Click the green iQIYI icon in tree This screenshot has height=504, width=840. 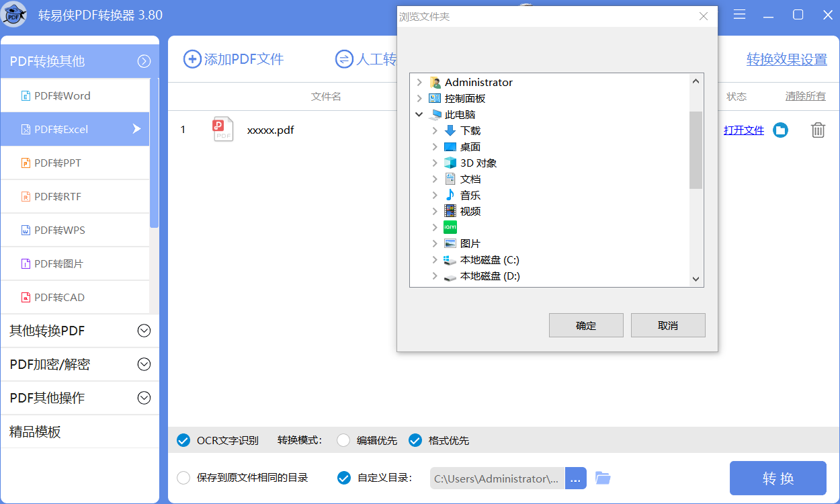pyautogui.click(x=450, y=227)
